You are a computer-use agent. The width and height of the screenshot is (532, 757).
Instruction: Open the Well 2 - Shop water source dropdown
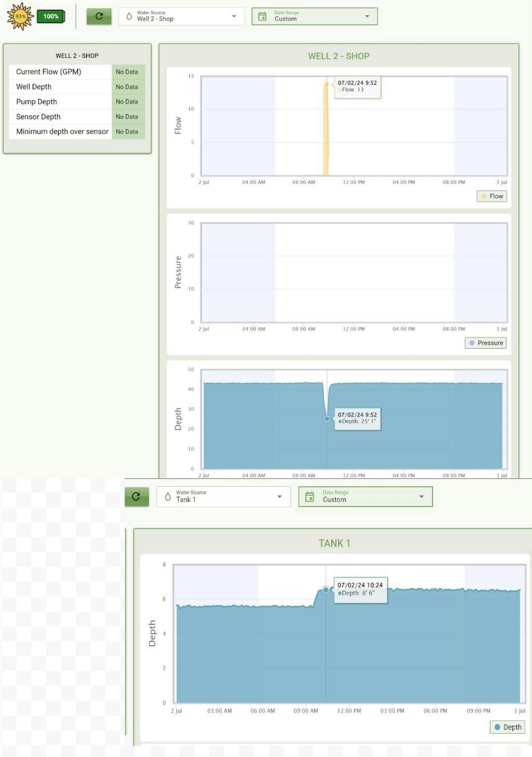click(234, 16)
